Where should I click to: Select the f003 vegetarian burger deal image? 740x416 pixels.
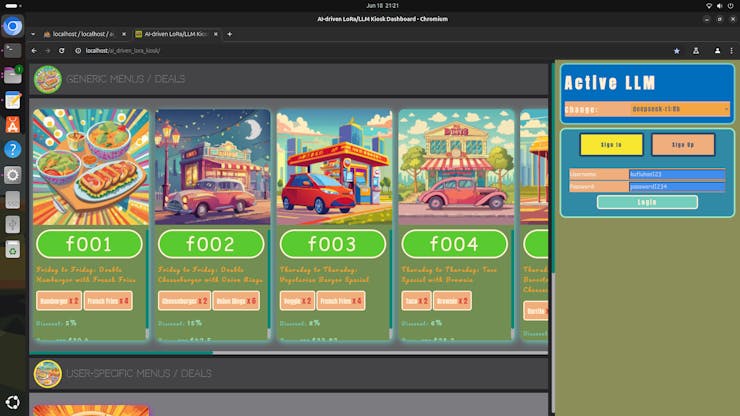334,167
